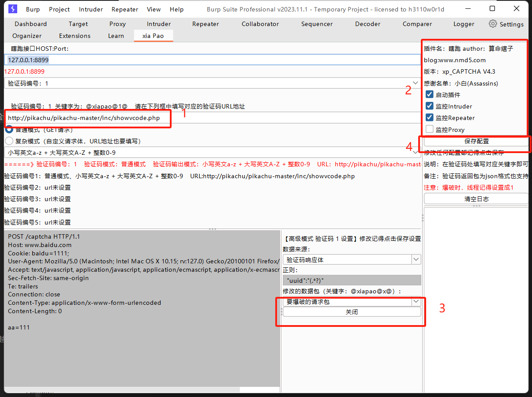The height and width of the screenshot is (397, 532).
Task: Select 复杂模式 radio button
Action: (x=8, y=141)
